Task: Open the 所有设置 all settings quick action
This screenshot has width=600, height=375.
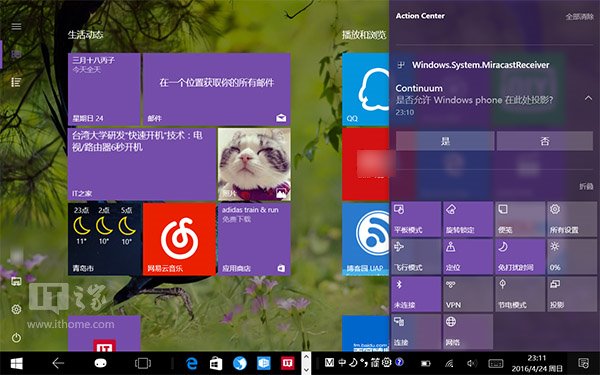Action: point(572,219)
